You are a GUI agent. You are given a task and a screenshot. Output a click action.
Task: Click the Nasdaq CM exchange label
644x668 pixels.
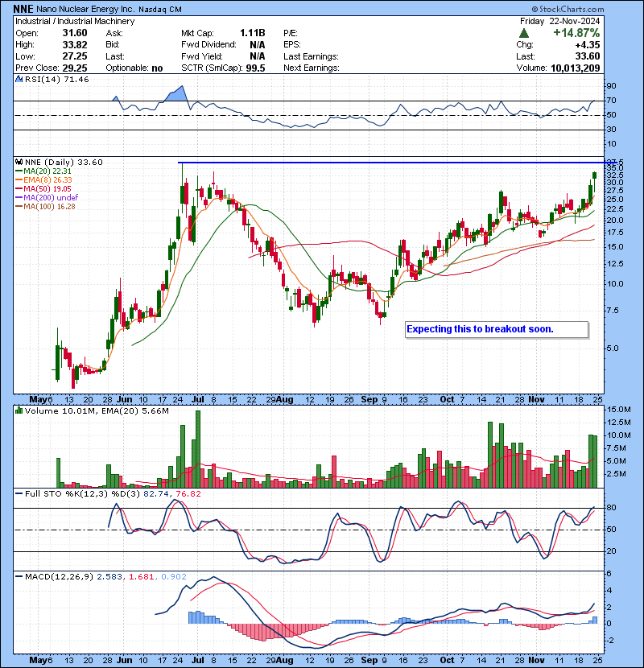(x=160, y=9)
